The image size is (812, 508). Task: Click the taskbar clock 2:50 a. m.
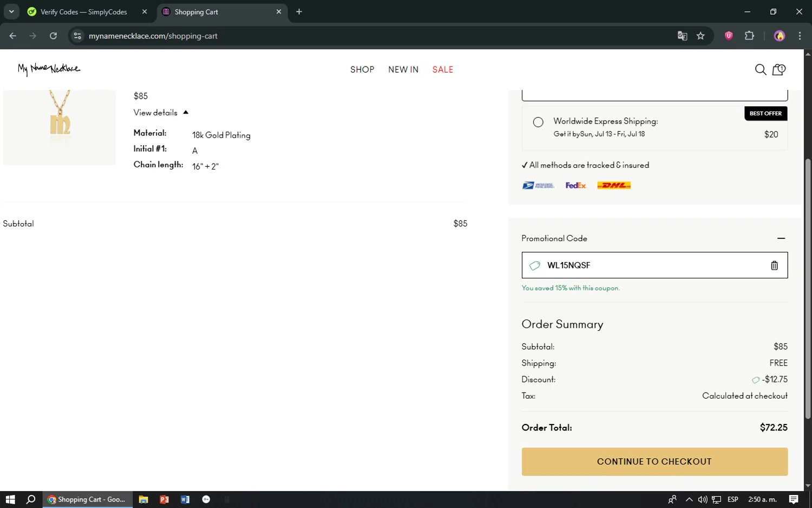tap(762, 499)
